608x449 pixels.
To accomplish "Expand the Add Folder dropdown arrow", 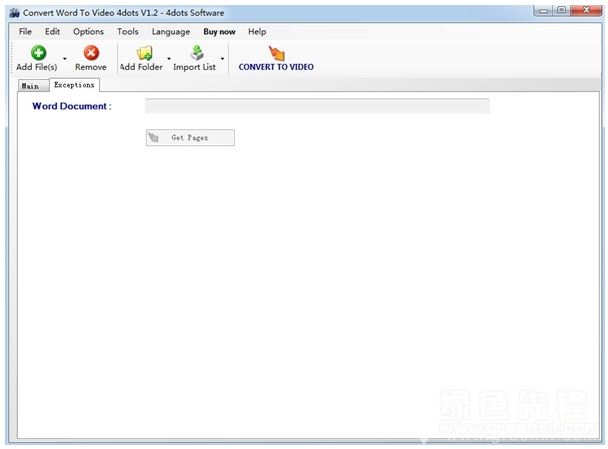I will 169,59.
